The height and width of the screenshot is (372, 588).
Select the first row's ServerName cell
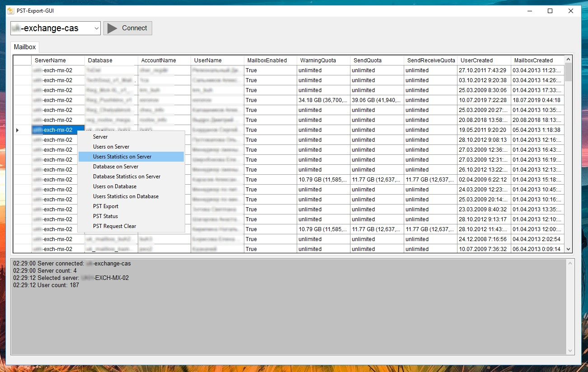point(58,70)
